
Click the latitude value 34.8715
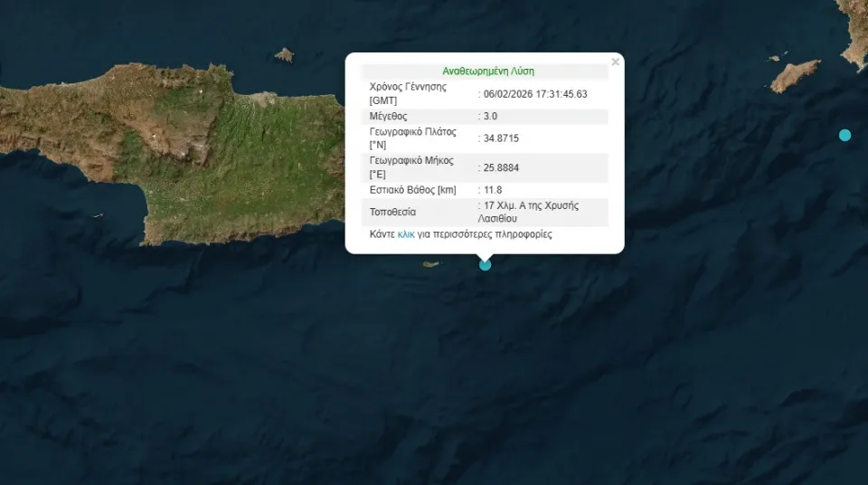(501, 138)
